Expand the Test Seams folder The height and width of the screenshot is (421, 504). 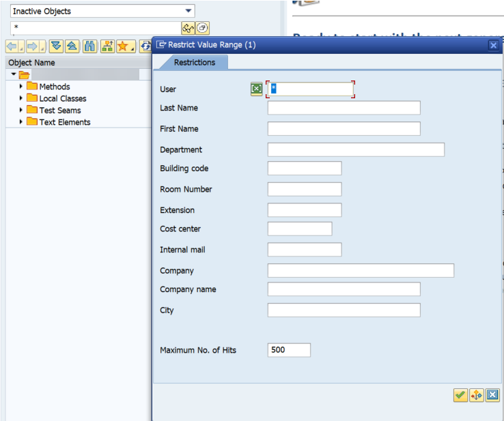[x=21, y=110]
